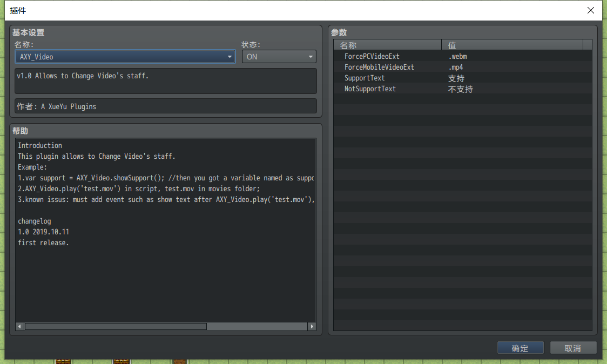Click the 值 column header in parameters
The width and height of the screenshot is (607, 364).
(x=512, y=45)
